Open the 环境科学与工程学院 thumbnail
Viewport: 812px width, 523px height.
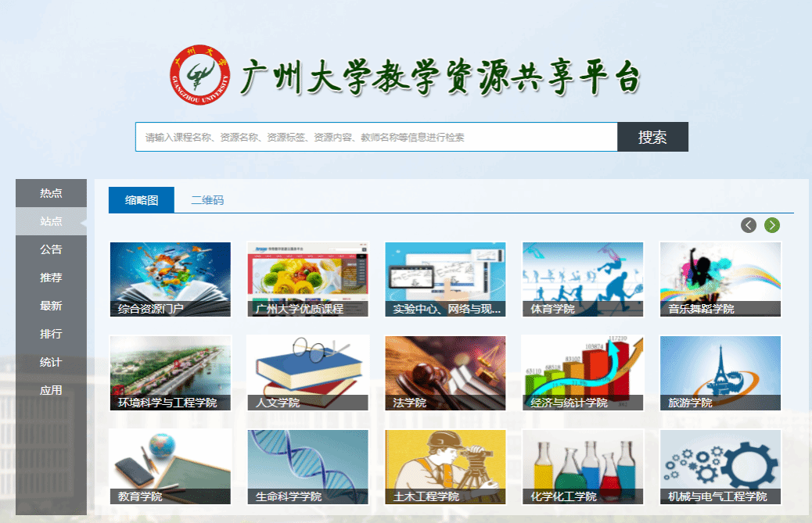(x=171, y=373)
